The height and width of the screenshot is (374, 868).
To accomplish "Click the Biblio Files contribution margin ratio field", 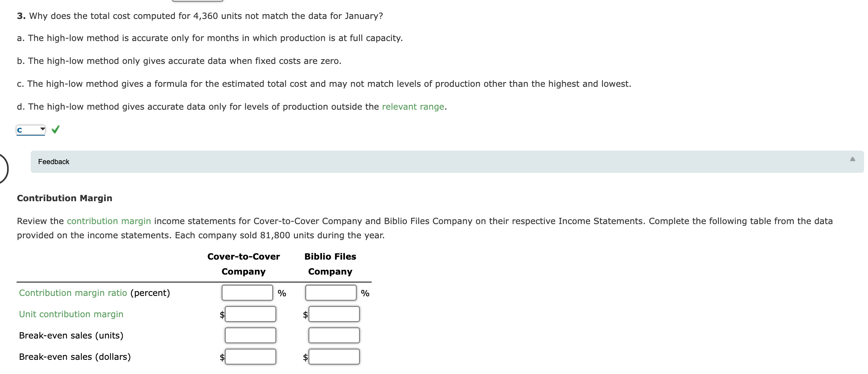I will point(330,293).
